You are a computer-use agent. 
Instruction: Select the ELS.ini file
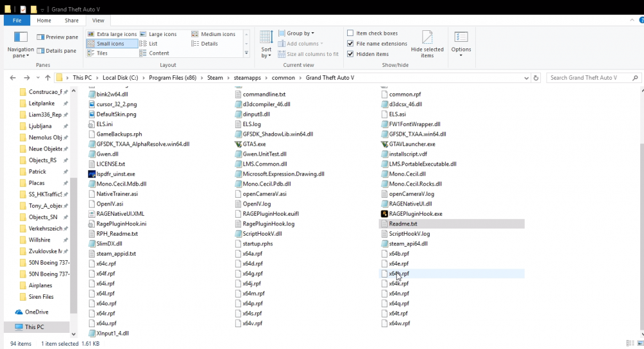click(100, 124)
